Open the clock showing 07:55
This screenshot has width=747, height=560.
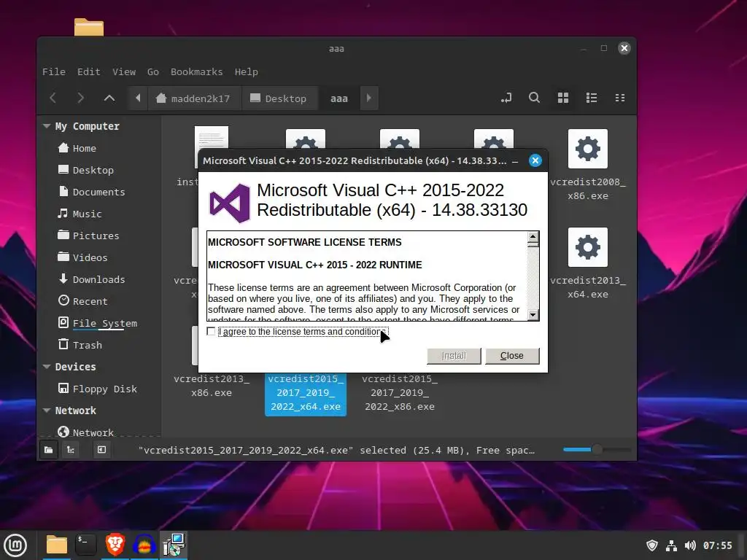(718, 545)
